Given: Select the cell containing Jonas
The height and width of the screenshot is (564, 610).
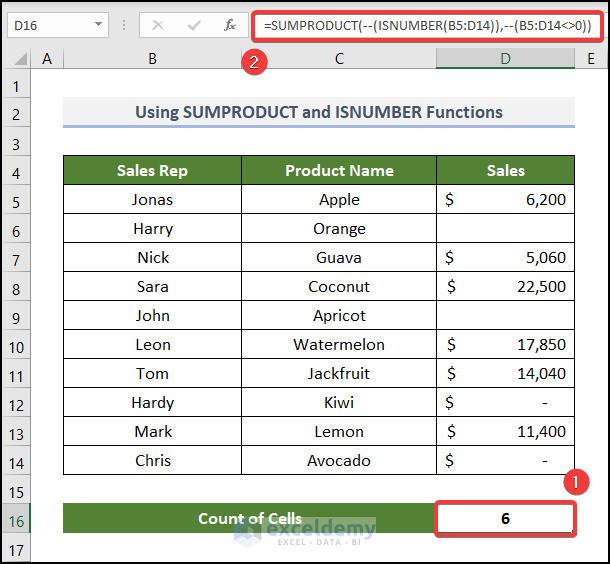Looking at the screenshot, I should coord(152,200).
